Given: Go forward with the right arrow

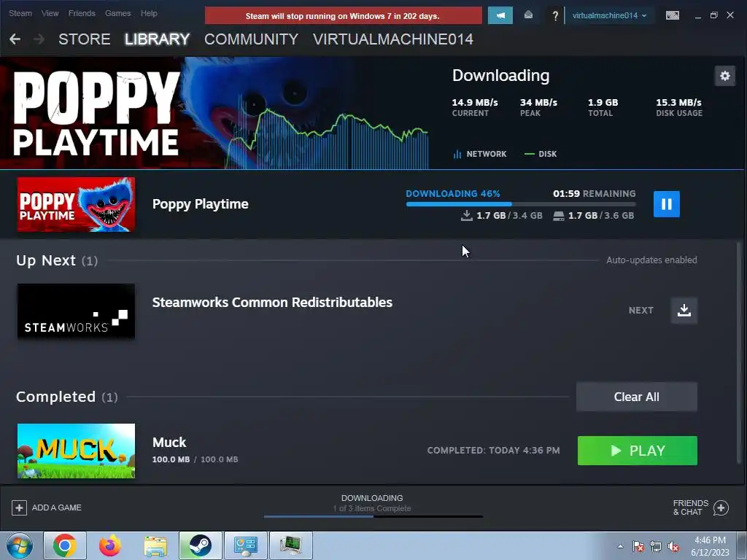Looking at the screenshot, I should pyautogui.click(x=39, y=39).
